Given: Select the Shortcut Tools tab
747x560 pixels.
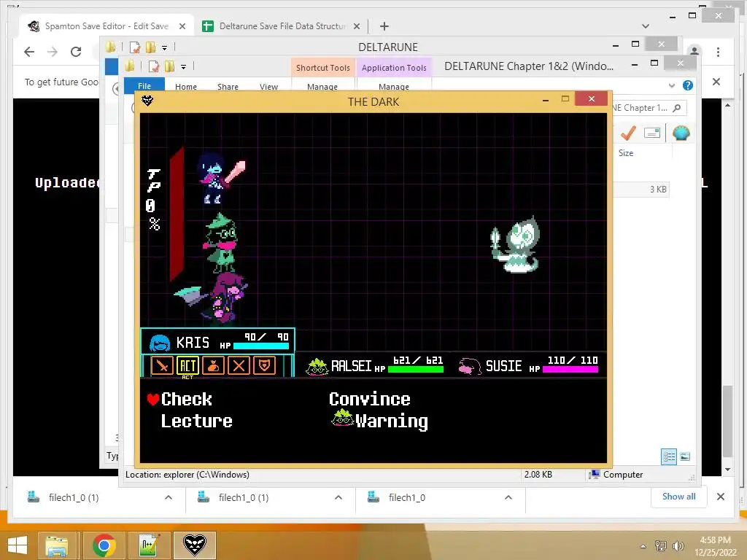Looking at the screenshot, I should 323,68.
